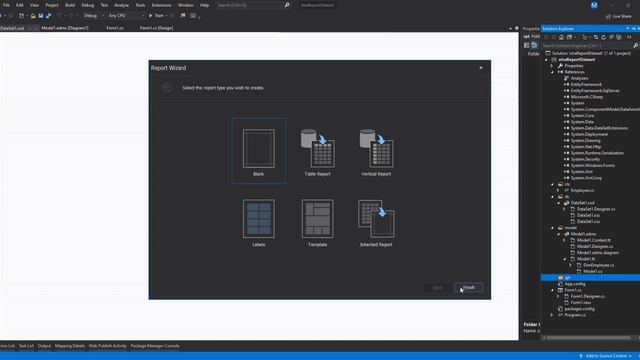This screenshot has height=360, width=640.
Task: Open the Build menu
Action: click(x=70, y=5)
